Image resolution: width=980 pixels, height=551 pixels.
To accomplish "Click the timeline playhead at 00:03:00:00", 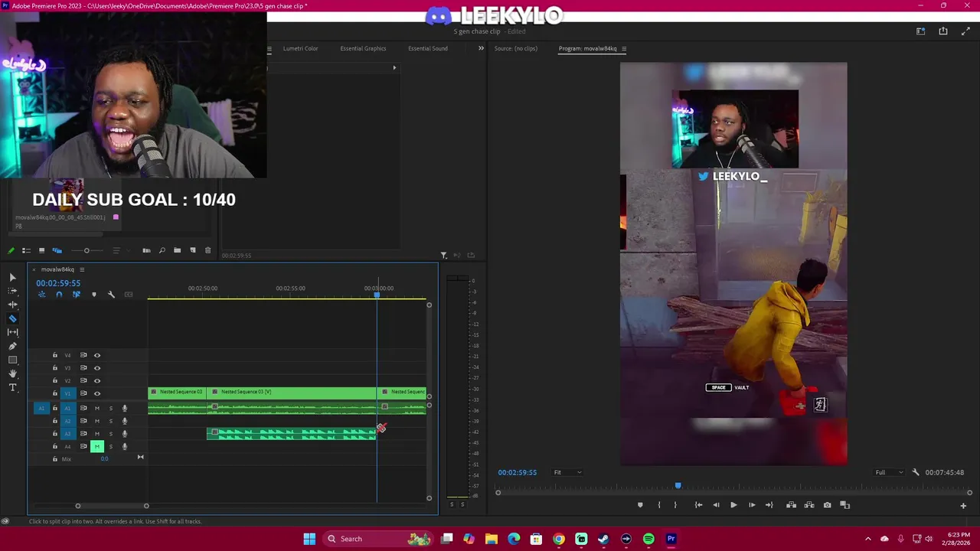I will click(x=377, y=295).
